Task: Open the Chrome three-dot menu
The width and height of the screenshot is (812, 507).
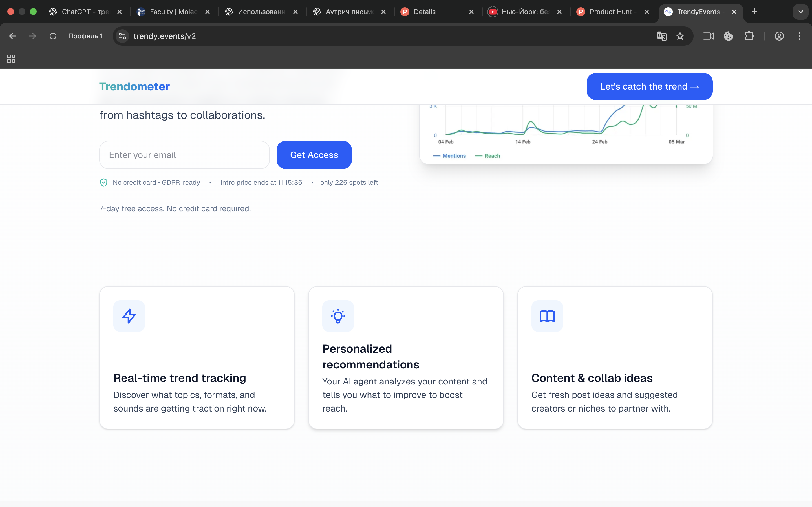Action: pyautogui.click(x=799, y=36)
